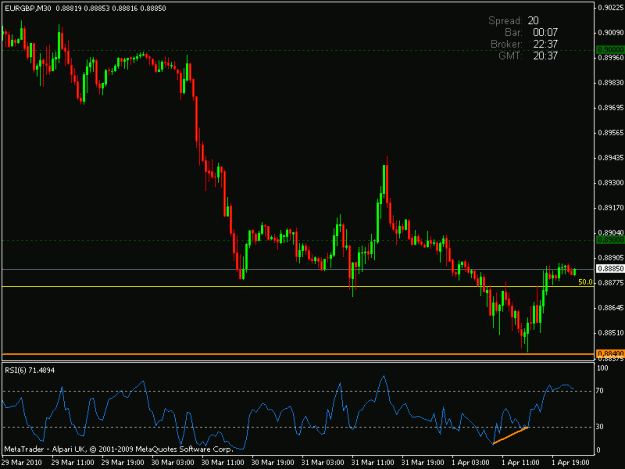
Task: Click the Broker: 22:37 time readout
Action: (524, 44)
